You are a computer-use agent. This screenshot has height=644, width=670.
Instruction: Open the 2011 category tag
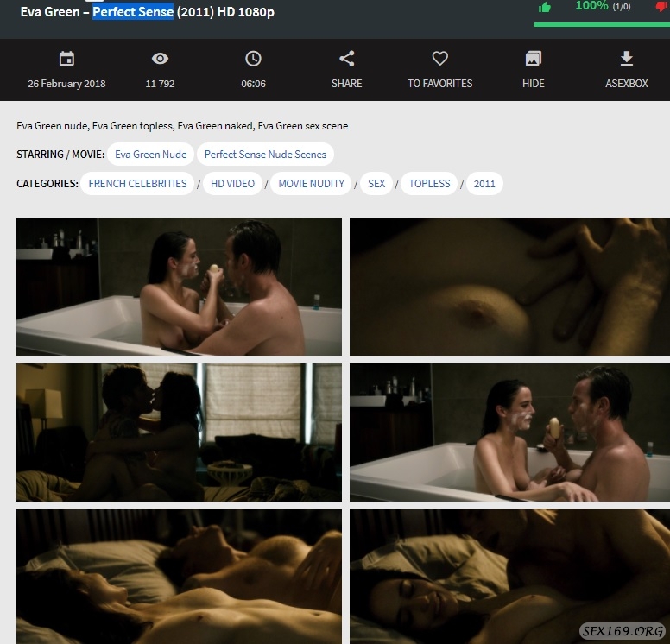[x=484, y=184]
